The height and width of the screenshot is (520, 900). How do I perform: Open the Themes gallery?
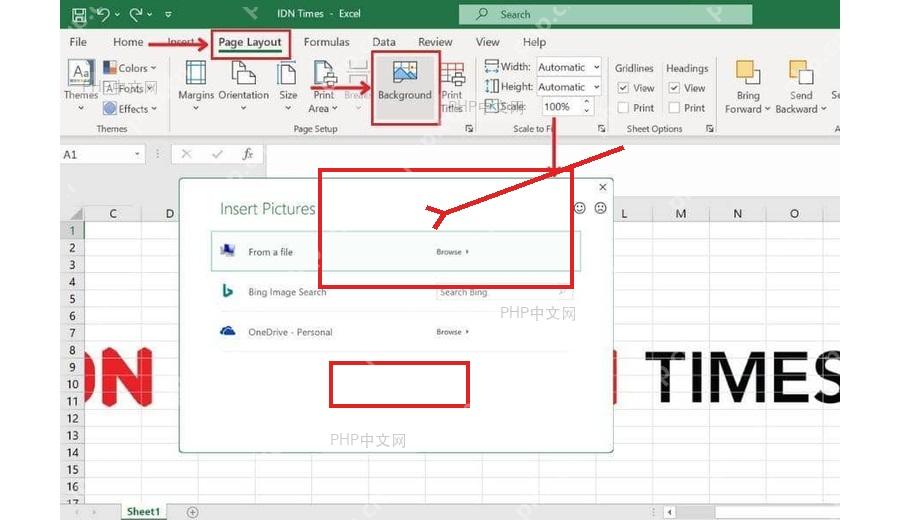(x=81, y=85)
